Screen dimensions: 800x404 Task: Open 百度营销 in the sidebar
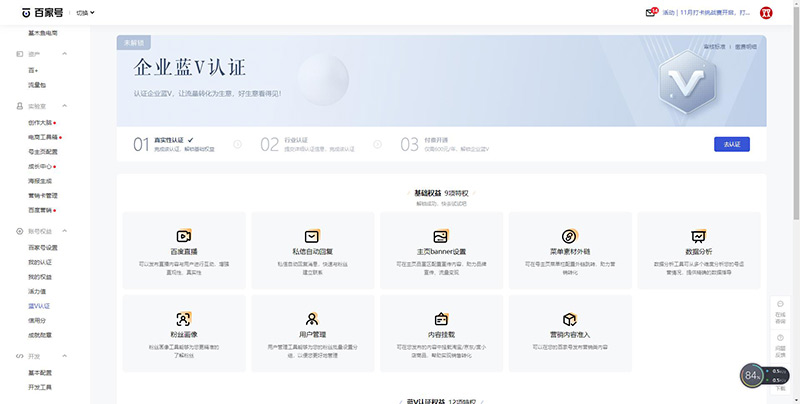pos(40,210)
